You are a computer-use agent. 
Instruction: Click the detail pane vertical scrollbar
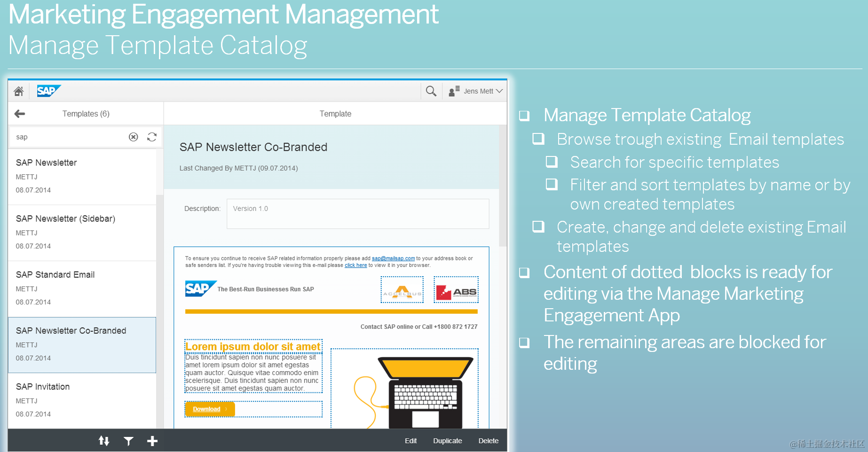tap(503, 186)
